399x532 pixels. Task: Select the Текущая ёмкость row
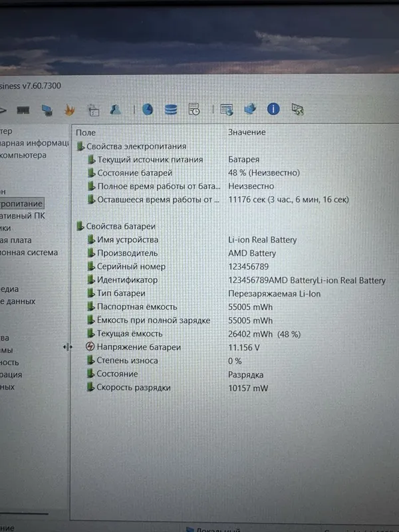pos(194,334)
